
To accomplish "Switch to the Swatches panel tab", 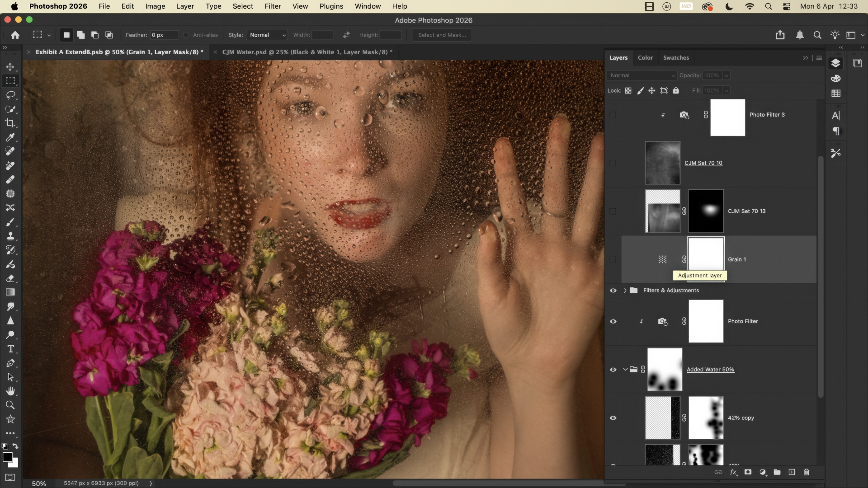I will pyautogui.click(x=676, y=58).
